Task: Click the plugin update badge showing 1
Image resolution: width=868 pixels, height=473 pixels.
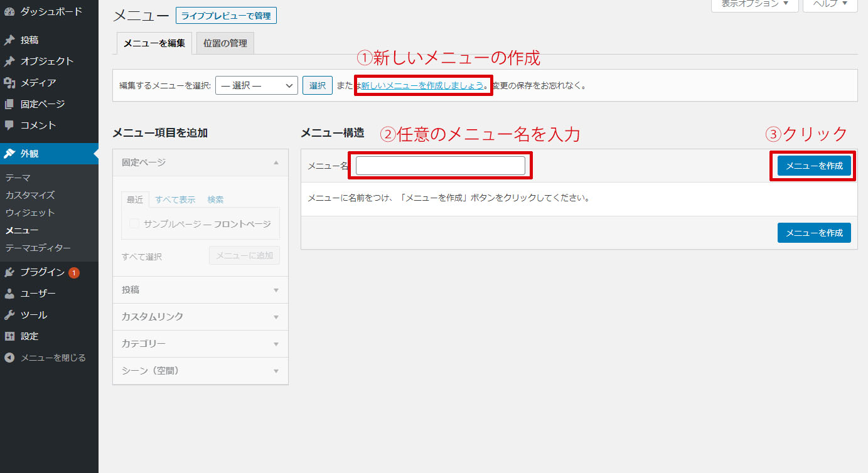Action: pos(74,272)
